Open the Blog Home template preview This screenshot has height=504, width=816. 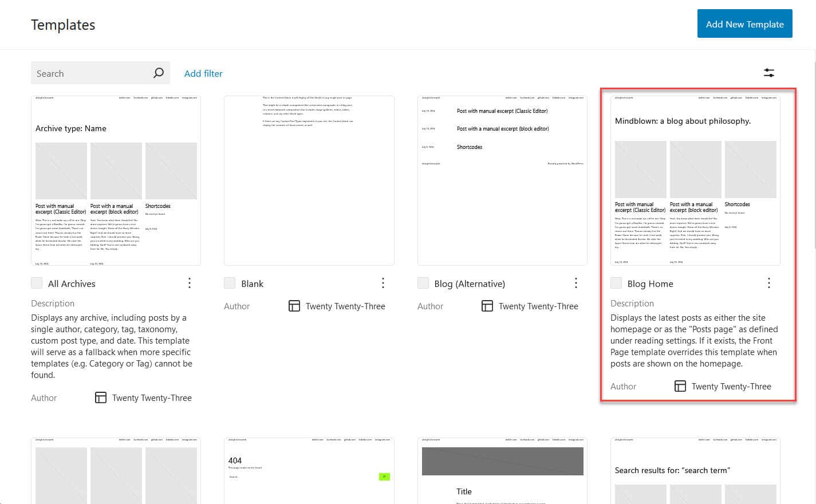[x=695, y=180]
